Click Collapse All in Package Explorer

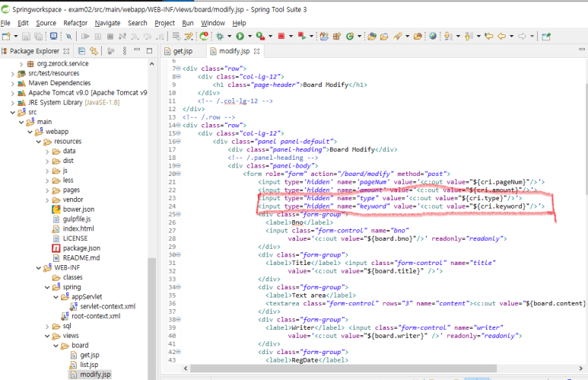(x=81, y=51)
